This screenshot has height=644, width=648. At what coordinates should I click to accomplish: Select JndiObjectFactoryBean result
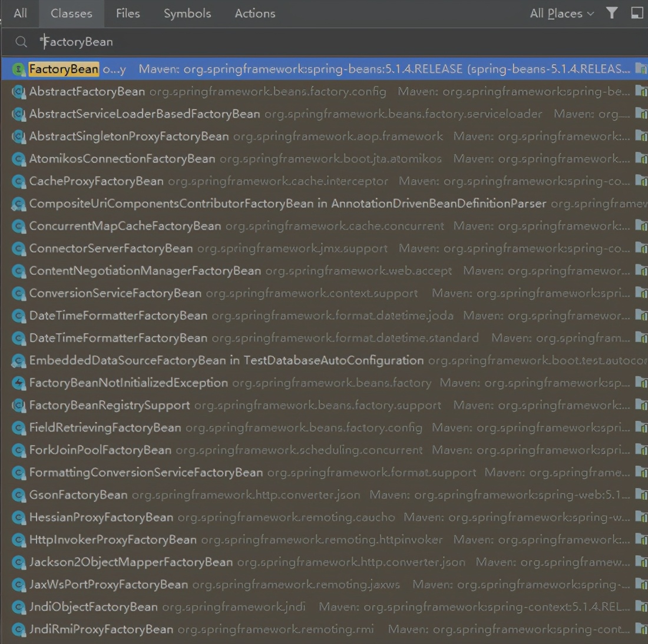(x=325, y=607)
